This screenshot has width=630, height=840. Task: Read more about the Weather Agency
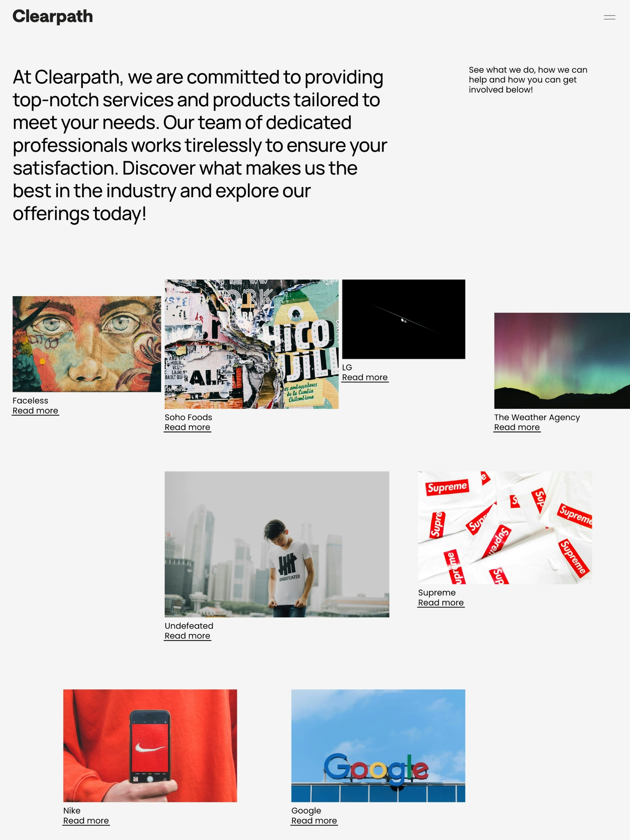click(516, 427)
